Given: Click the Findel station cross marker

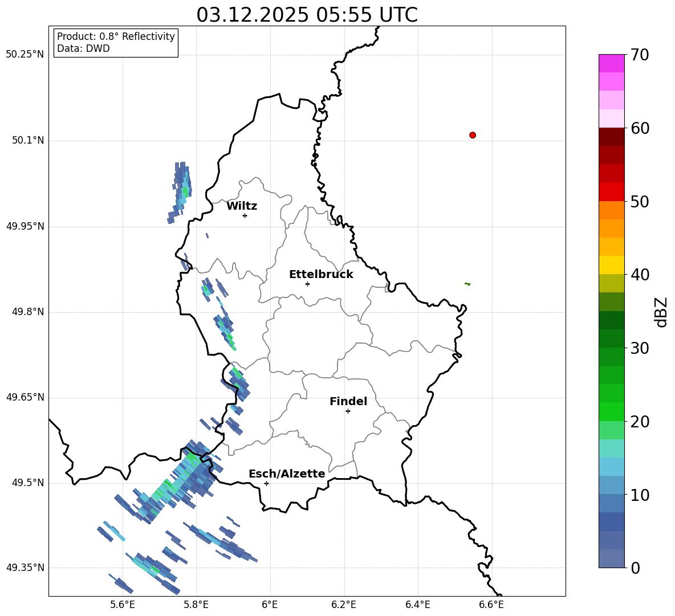Looking at the screenshot, I should pos(348,411).
